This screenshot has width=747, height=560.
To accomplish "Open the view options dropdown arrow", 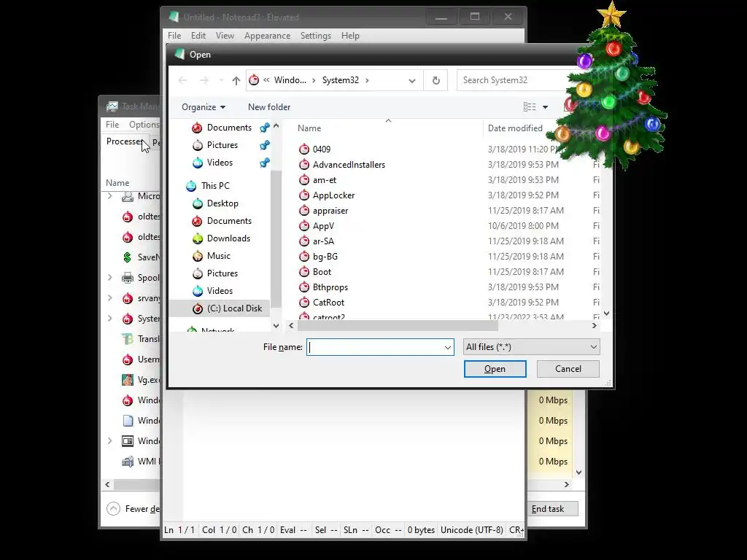I will pos(545,107).
